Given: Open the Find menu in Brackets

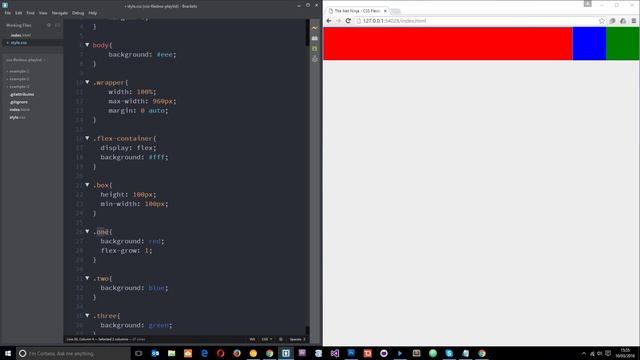Looking at the screenshot, I should pos(31,13).
